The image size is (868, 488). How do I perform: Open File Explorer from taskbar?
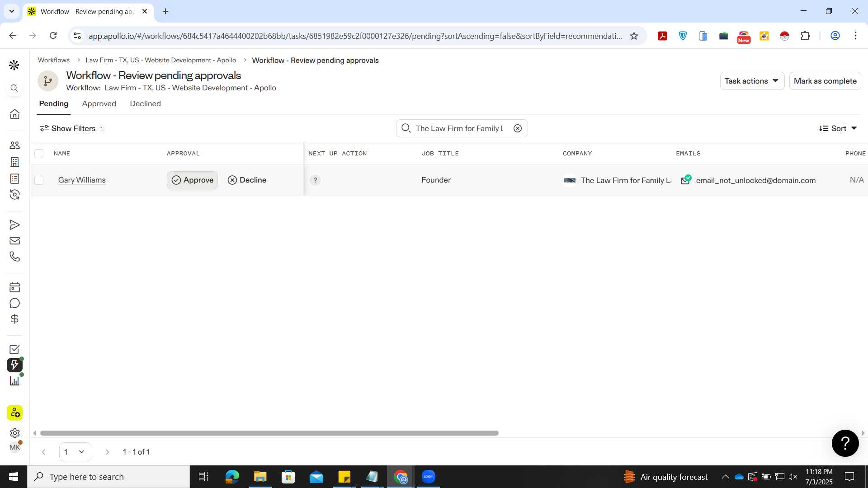point(260,477)
